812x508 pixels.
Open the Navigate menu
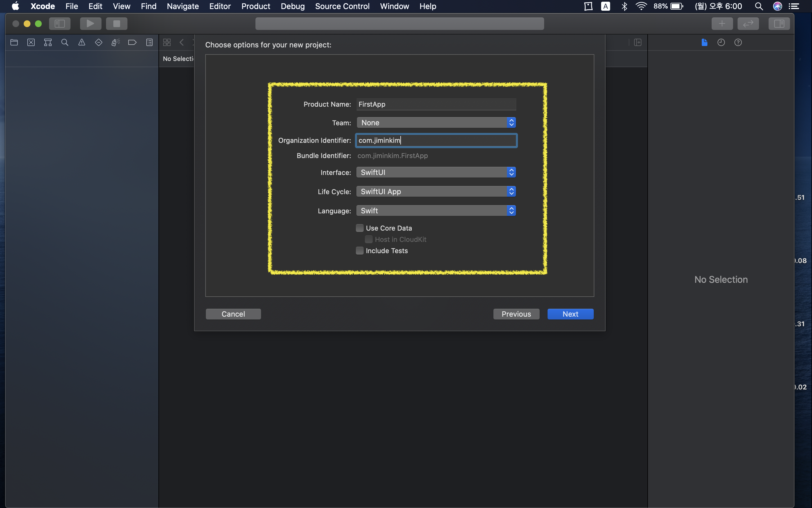tap(183, 6)
